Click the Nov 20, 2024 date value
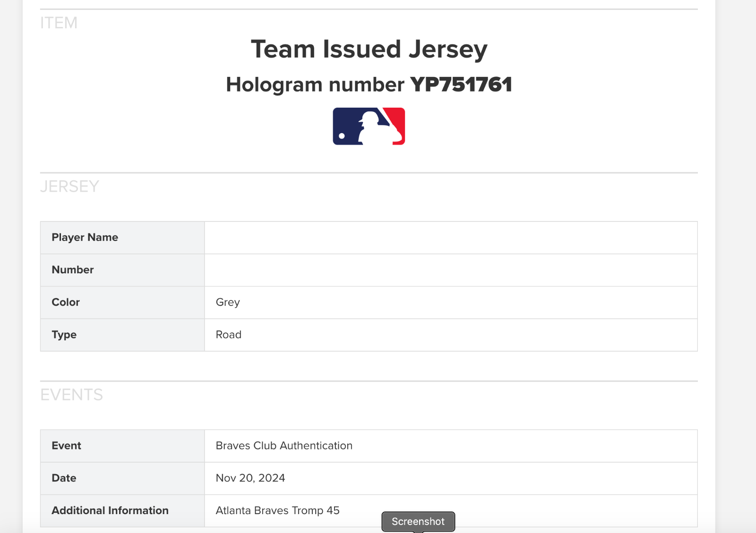756x533 pixels. click(x=250, y=478)
